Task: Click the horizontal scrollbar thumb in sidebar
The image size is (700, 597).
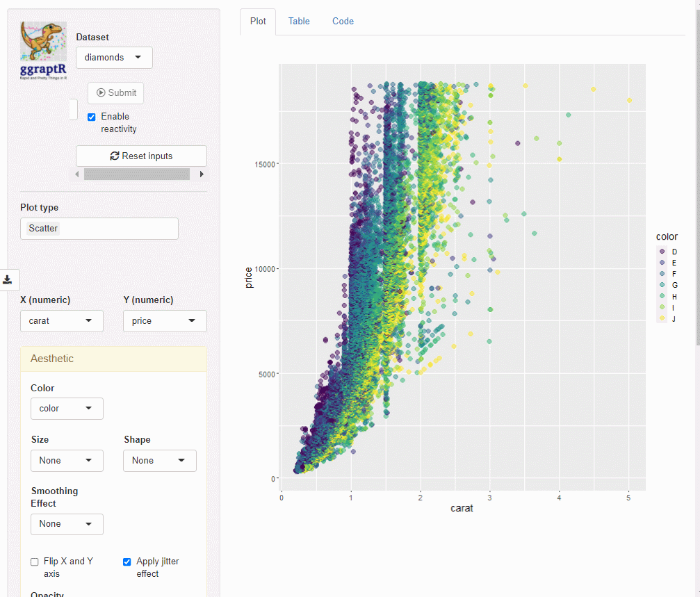Action: click(x=136, y=174)
